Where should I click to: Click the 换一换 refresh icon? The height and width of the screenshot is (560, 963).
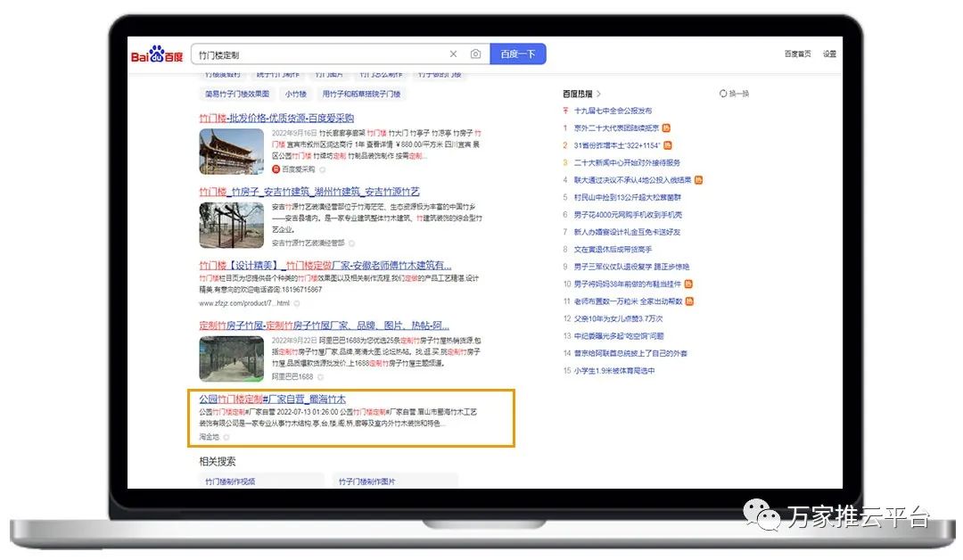pos(723,94)
